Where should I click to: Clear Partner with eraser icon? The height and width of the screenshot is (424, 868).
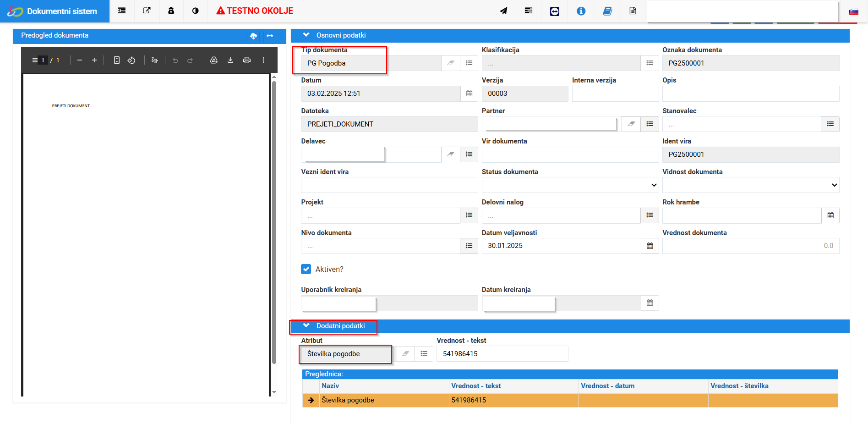(x=631, y=124)
